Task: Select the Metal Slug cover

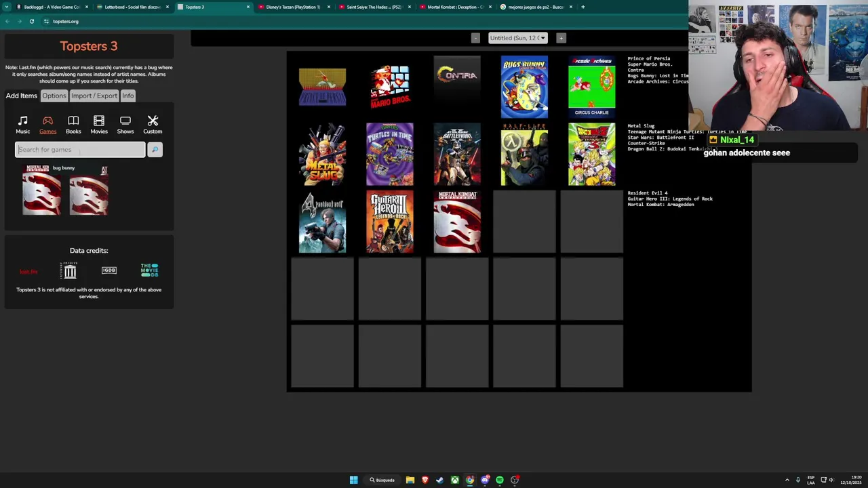Action: click(322, 155)
